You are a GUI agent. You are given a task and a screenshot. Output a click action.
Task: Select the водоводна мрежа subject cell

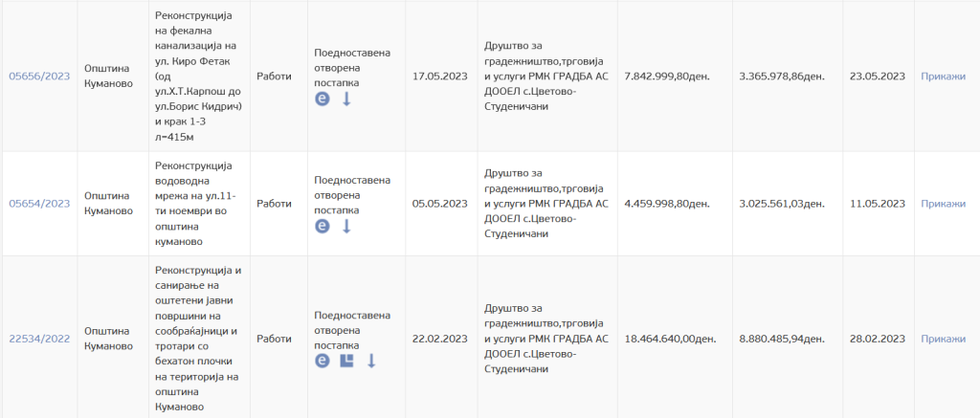(x=198, y=204)
